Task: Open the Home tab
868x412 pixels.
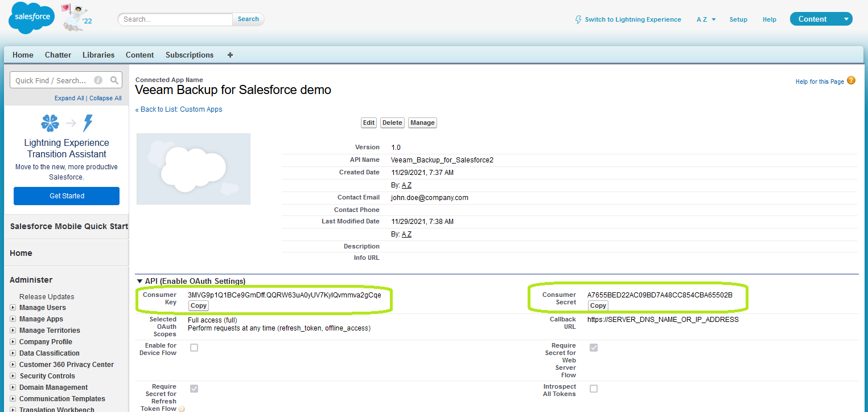Action: click(x=23, y=55)
